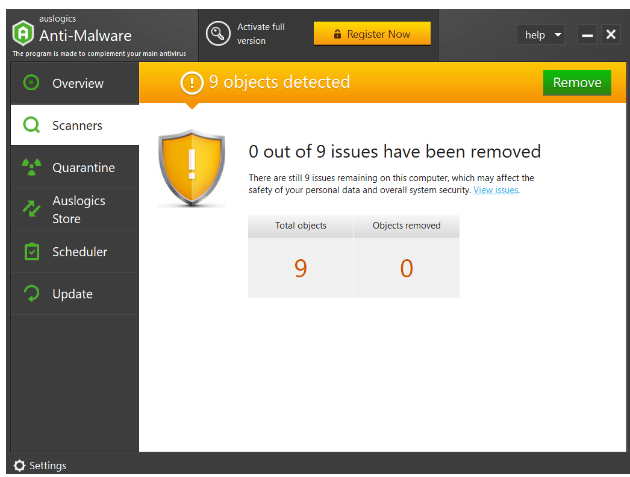Click the key icon beside Activate full version
The image size is (630, 477).
(x=218, y=33)
